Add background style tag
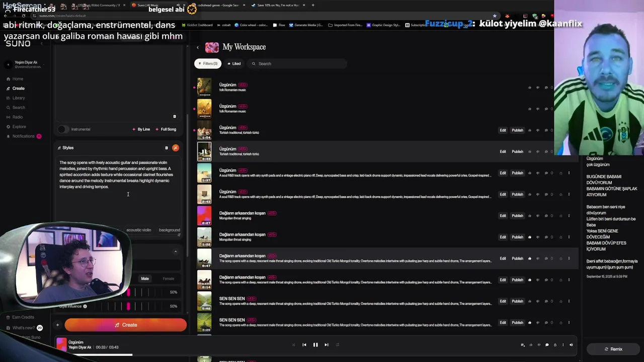 [x=169, y=230]
